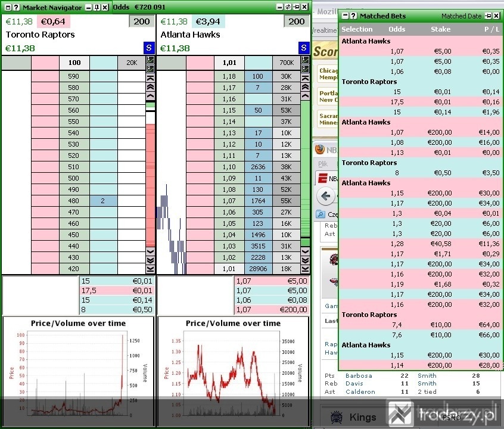Click Kings team entry in browser window
The height and width of the screenshot is (429, 504).
363,417
